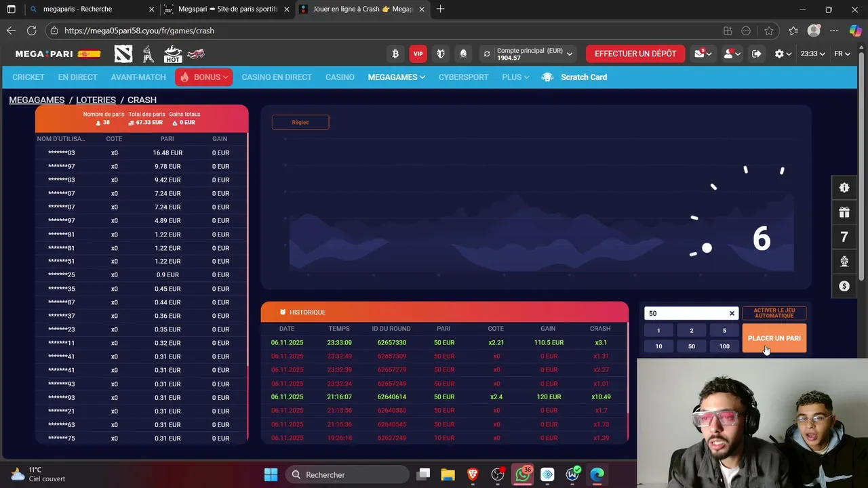868x488 pixels.
Task: Open Task View on the taskbar
Action: 423,474
